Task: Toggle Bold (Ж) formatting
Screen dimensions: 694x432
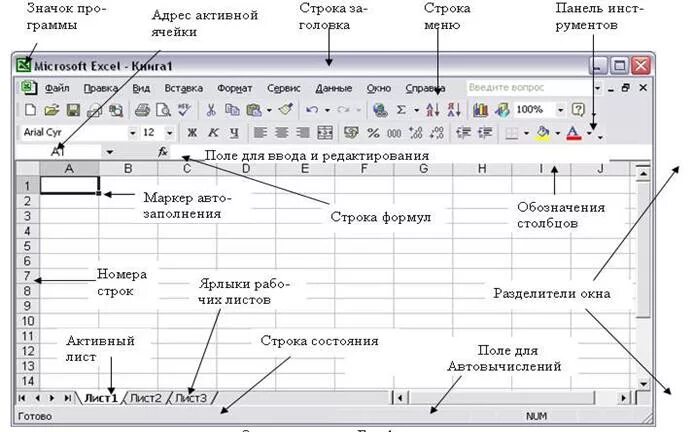Action: 192,133
